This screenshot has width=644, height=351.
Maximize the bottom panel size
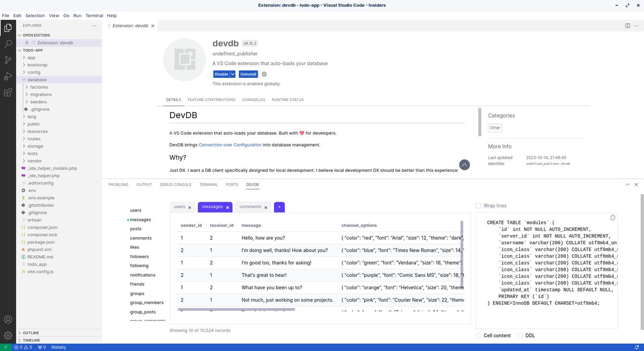[x=627, y=184]
